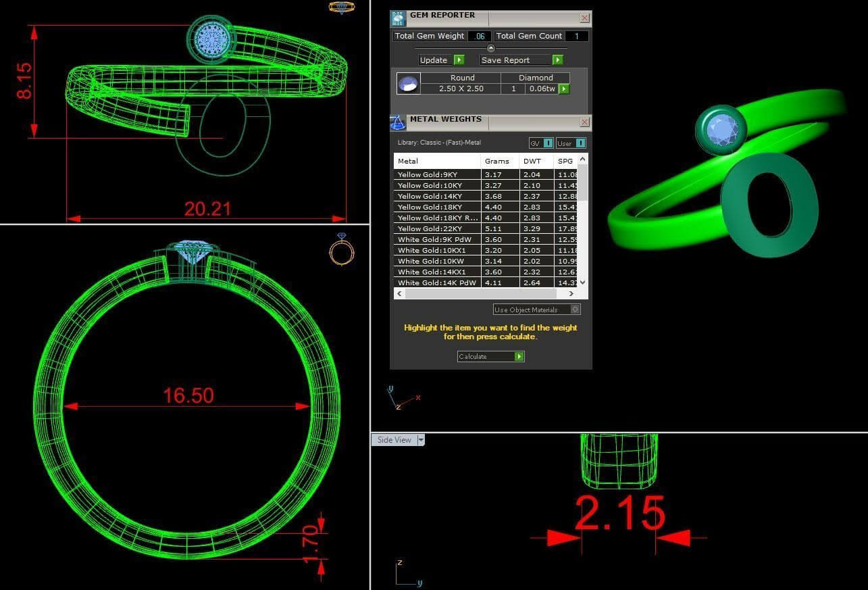Click the ring icon in Top viewport corner
This screenshot has width=868, height=590.
click(341, 7)
